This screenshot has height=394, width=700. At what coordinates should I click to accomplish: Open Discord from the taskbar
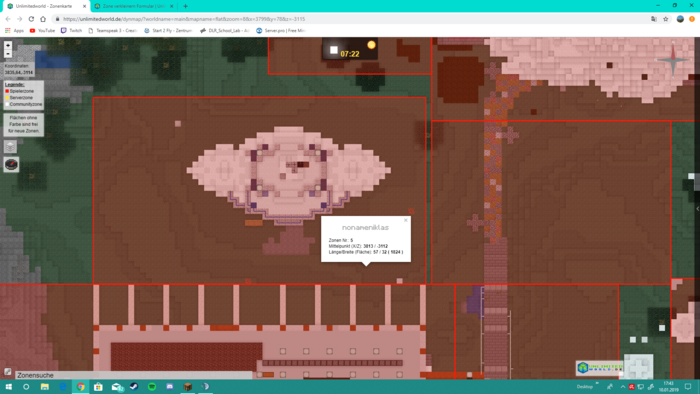click(x=170, y=386)
